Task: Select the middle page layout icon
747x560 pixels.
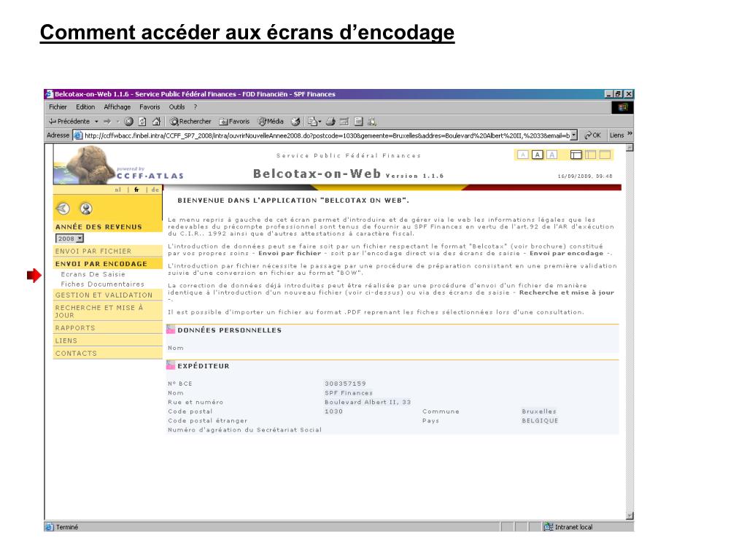Action: click(x=590, y=155)
